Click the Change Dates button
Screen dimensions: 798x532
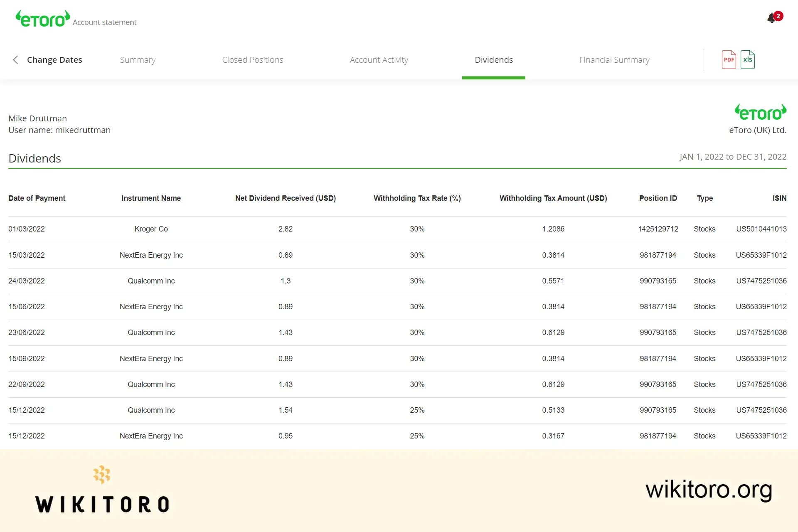(x=54, y=59)
